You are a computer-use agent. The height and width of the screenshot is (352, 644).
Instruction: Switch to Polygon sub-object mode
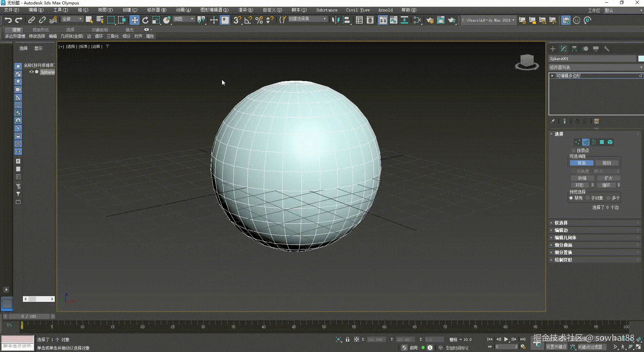[602, 142]
